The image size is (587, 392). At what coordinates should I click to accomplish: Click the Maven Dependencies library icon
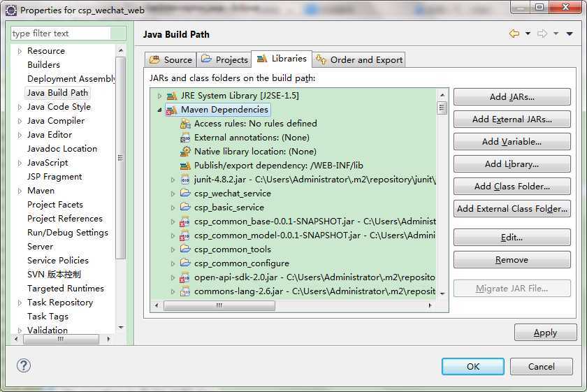[x=172, y=110]
